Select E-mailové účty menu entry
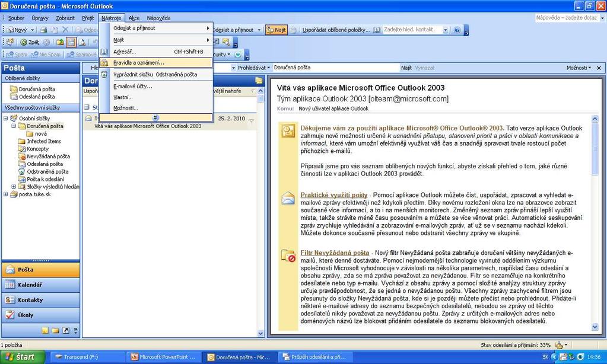 (x=155, y=87)
